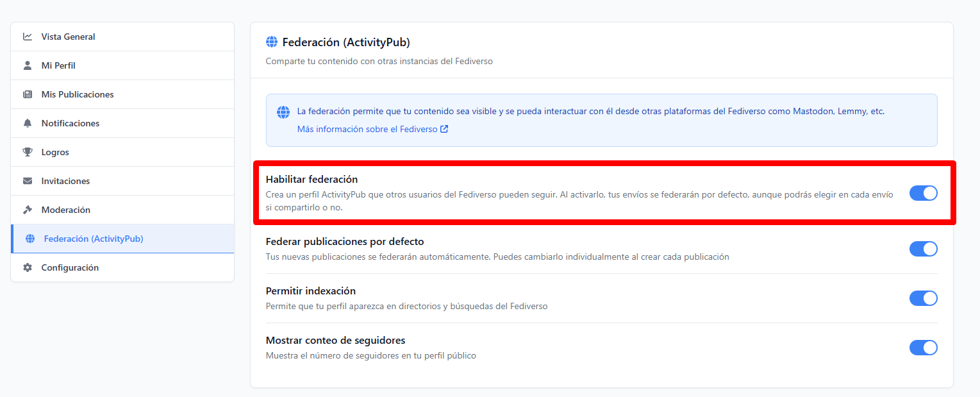Click description 'Crea un perfil ActivityPub que otros usuarios'
This screenshot has height=397, width=980.
(580, 201)
